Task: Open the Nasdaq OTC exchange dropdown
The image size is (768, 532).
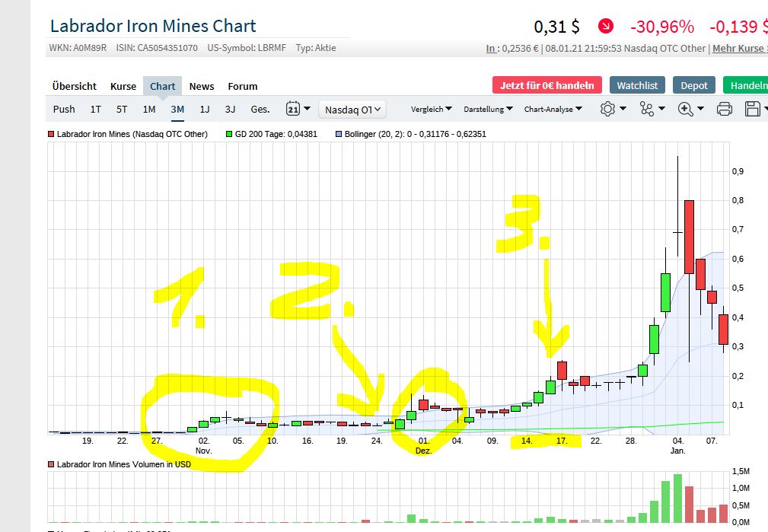Action: click(x=352, y=110)
